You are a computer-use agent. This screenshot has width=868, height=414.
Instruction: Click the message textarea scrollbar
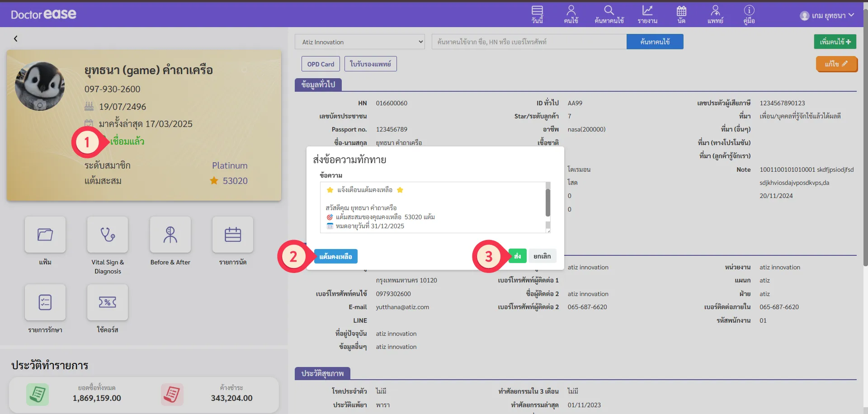click(548, 203)
